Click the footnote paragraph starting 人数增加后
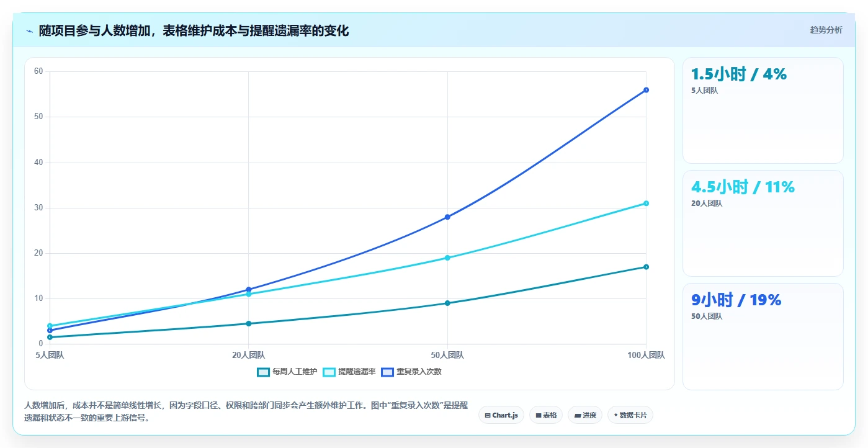The image size is (868, 448). point(246,411)
